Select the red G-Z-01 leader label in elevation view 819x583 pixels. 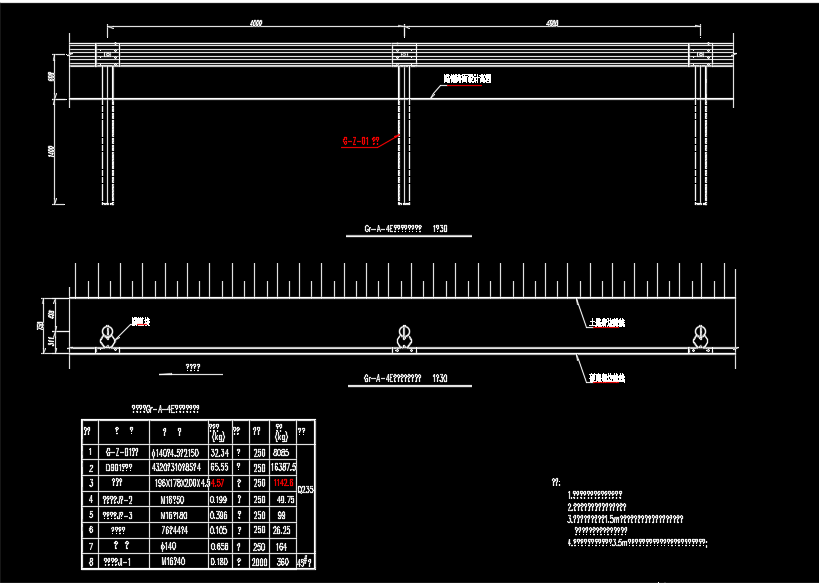click(x=361, y=141)
